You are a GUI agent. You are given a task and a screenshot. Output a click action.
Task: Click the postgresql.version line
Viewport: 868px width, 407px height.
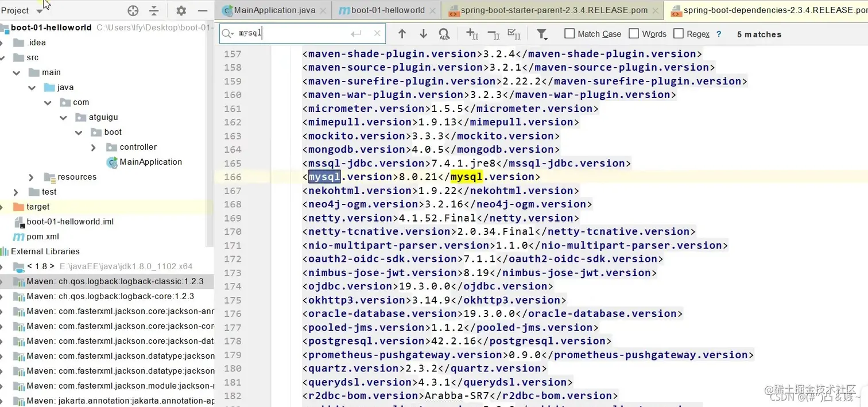click(x=456, y=341)
